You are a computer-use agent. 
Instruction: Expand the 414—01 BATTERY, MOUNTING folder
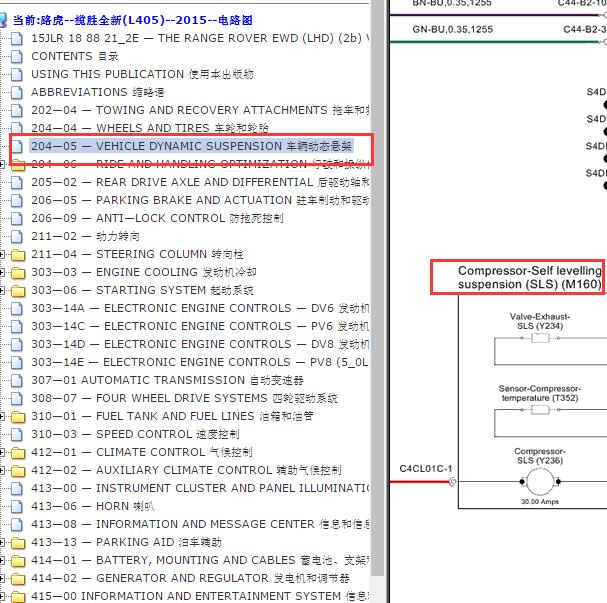pos(2,560)
